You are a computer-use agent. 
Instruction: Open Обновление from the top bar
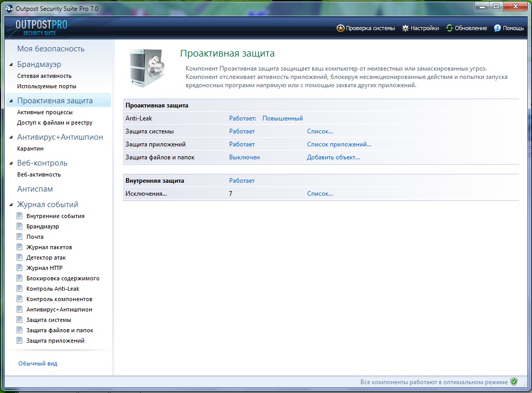[x=467, y=28]
